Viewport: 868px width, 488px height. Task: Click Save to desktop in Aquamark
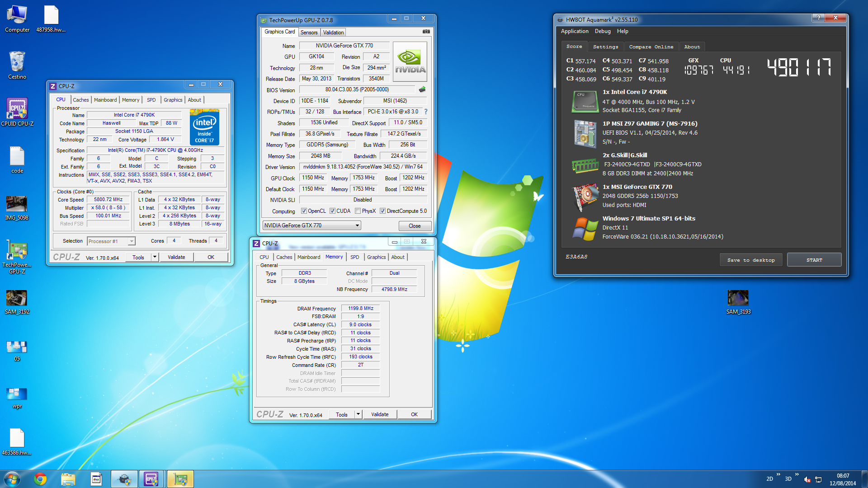[751, 260]
